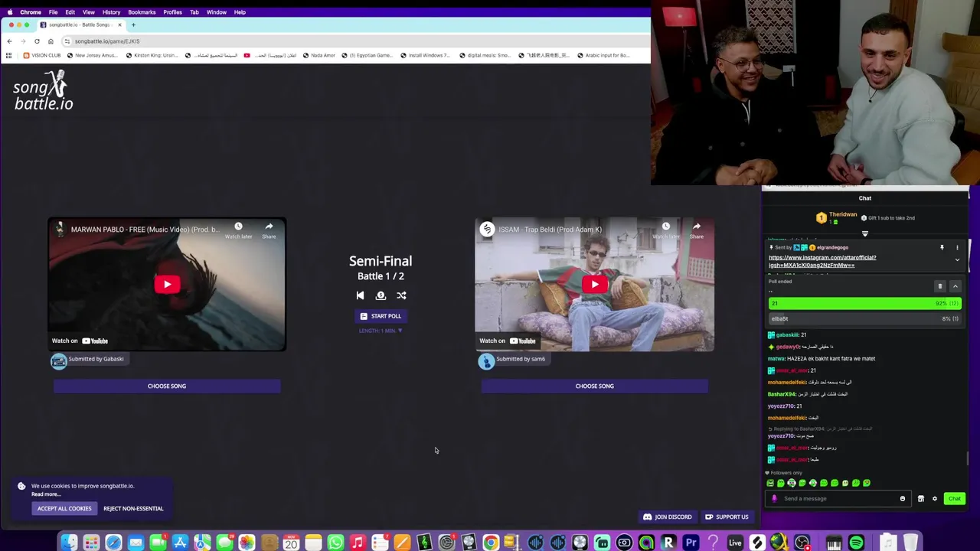The image size is (980, 551).
Task: Accept all cookies
Action: (x=64, y=508)
